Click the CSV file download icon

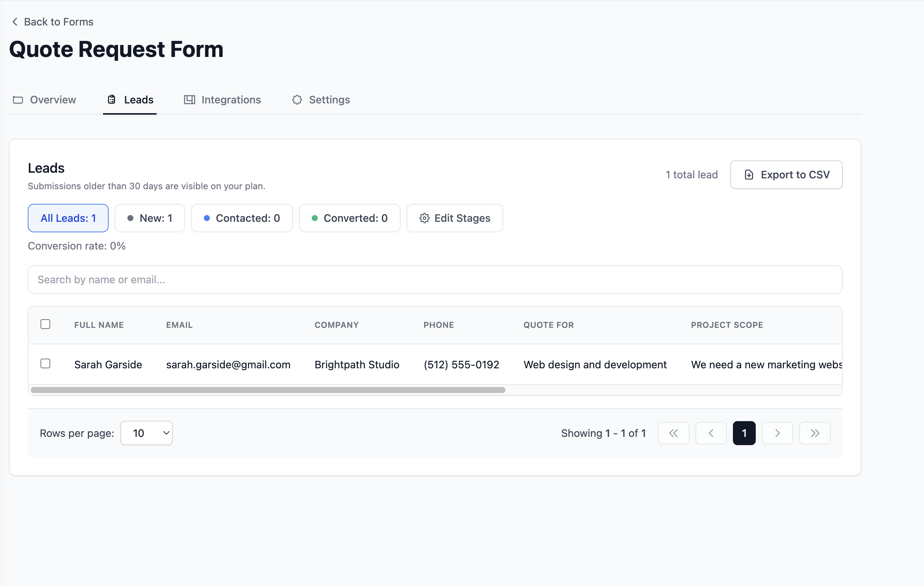point(749,175)
